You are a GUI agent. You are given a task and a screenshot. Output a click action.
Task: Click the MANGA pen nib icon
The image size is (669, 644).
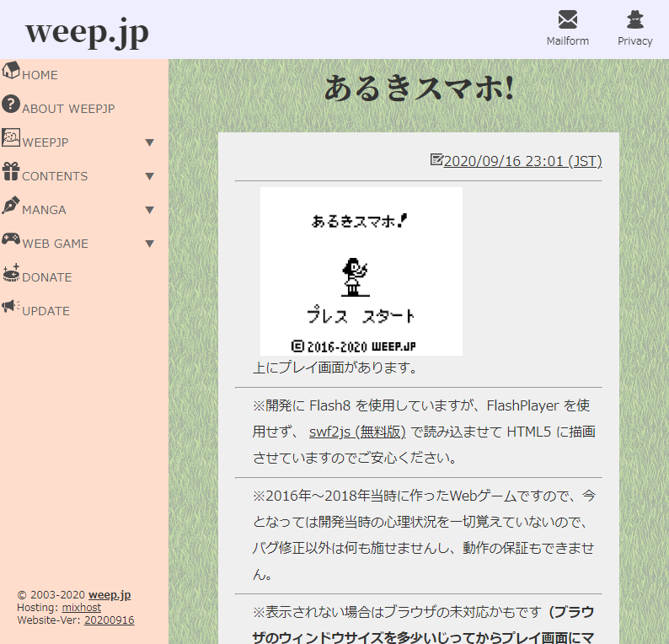tap(11, 205)
